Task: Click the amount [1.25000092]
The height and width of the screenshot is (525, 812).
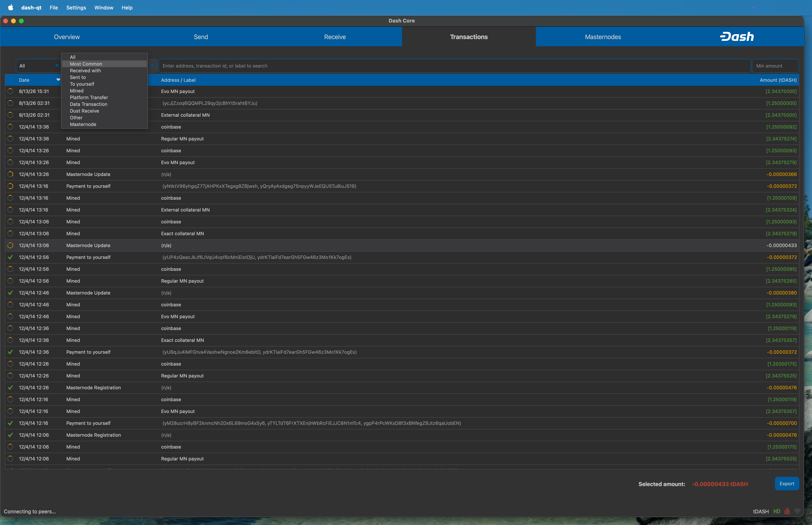Action: pyautogui.click(x=781, y=127)
